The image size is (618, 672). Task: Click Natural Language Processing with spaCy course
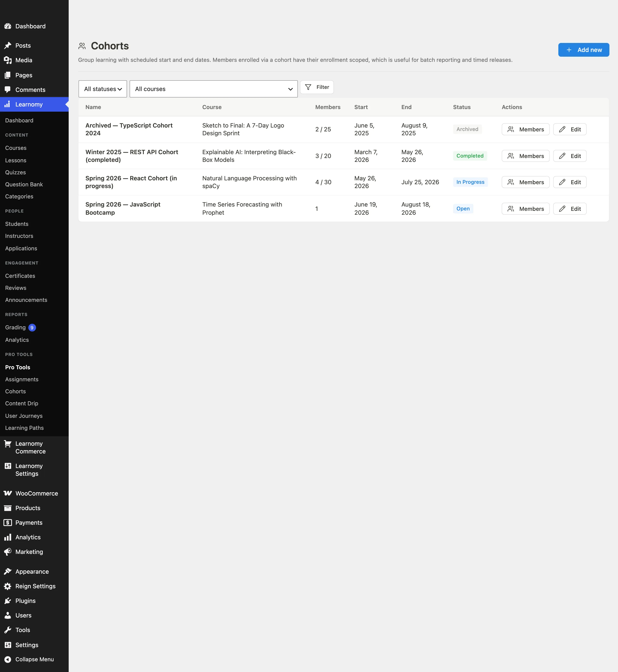coord(250,182)
